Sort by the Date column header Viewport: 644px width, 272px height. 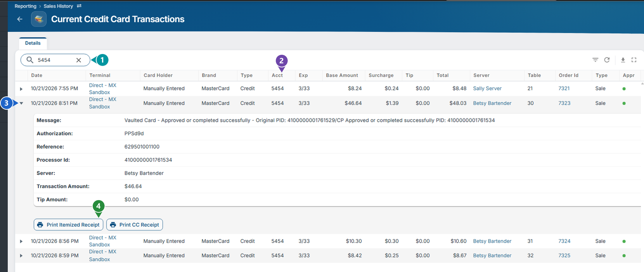click(x=37, y=75)
